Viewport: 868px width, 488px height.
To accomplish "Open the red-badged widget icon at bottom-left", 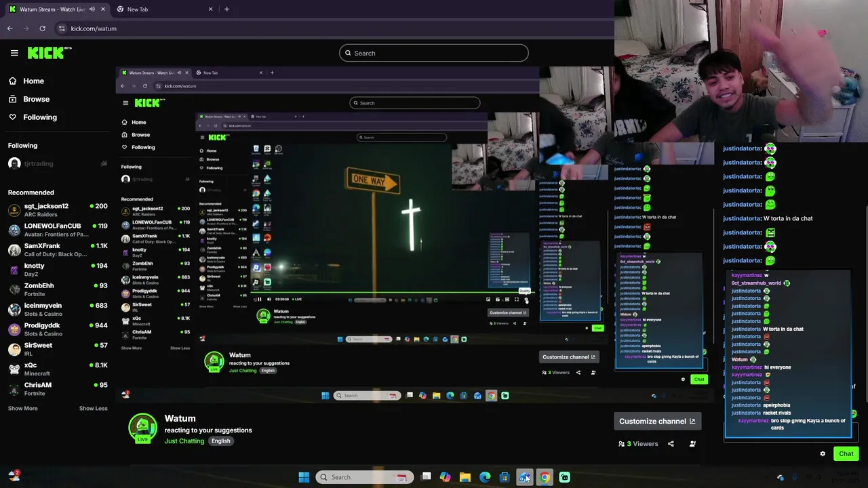I will click(x=14, y=476).
